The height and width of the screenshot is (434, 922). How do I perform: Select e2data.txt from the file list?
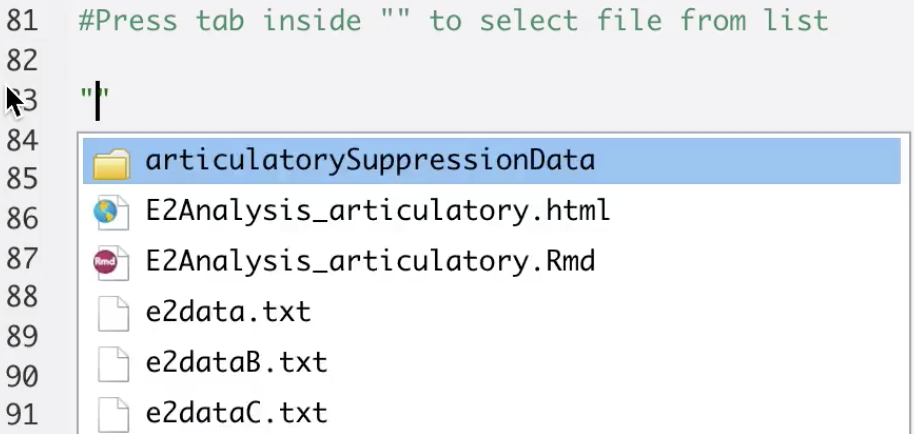tap(492, 312)
